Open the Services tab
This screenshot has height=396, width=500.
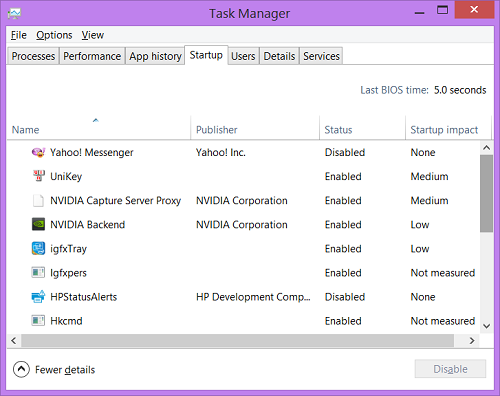pos(321,56)
